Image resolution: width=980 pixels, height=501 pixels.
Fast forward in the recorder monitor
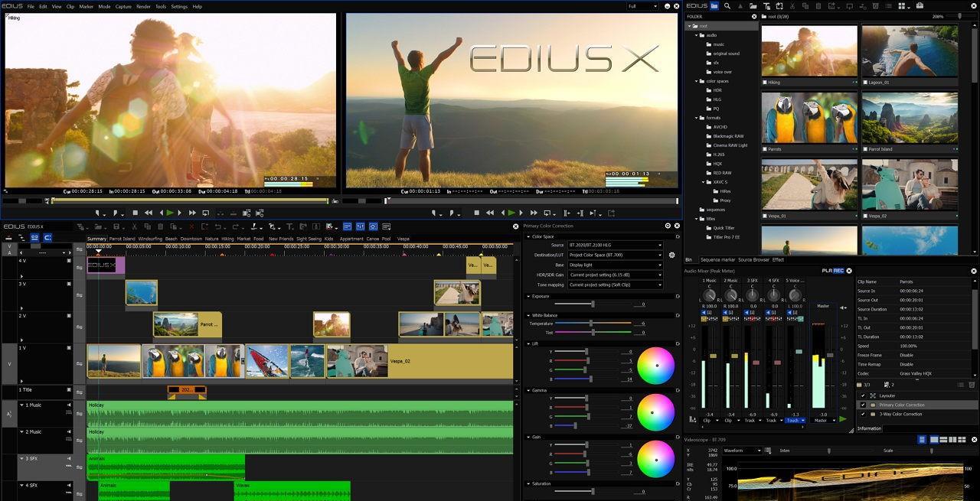[x=534, y=213]
